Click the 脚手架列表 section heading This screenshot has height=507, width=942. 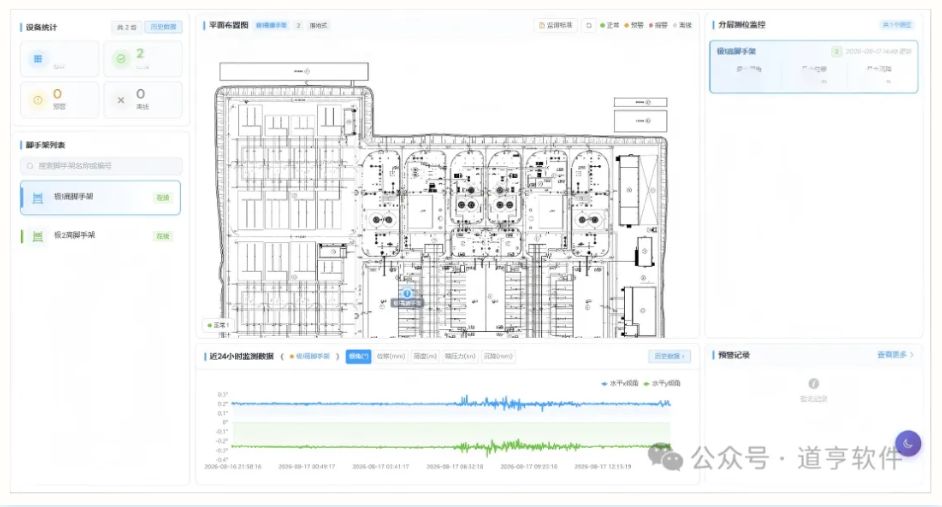tap(45, 145)
